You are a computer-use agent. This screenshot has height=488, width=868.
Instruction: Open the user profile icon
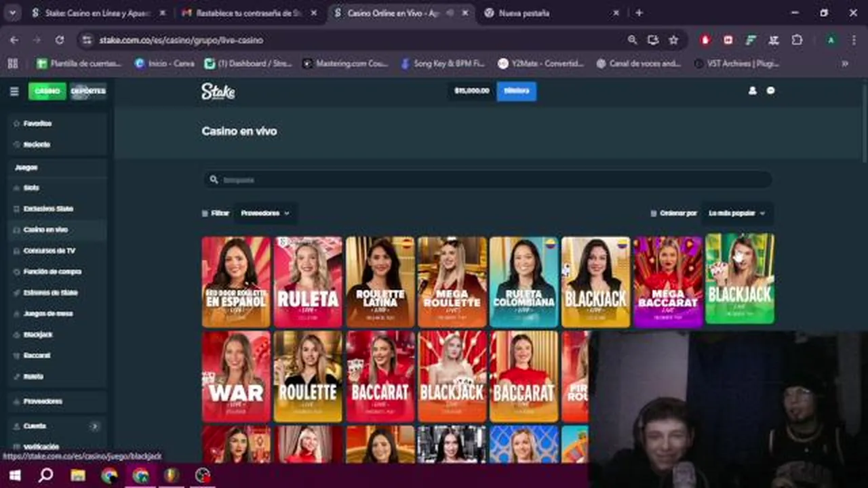pyautogui.click(x=752, y=90)
